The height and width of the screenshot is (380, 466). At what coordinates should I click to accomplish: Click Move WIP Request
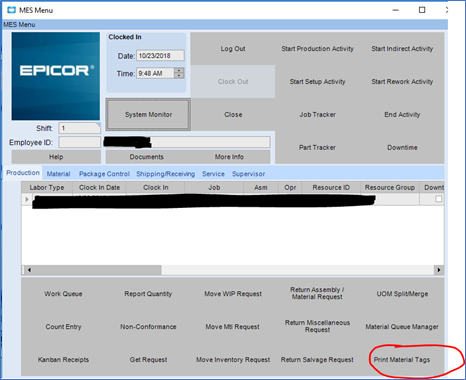(233, 294)
